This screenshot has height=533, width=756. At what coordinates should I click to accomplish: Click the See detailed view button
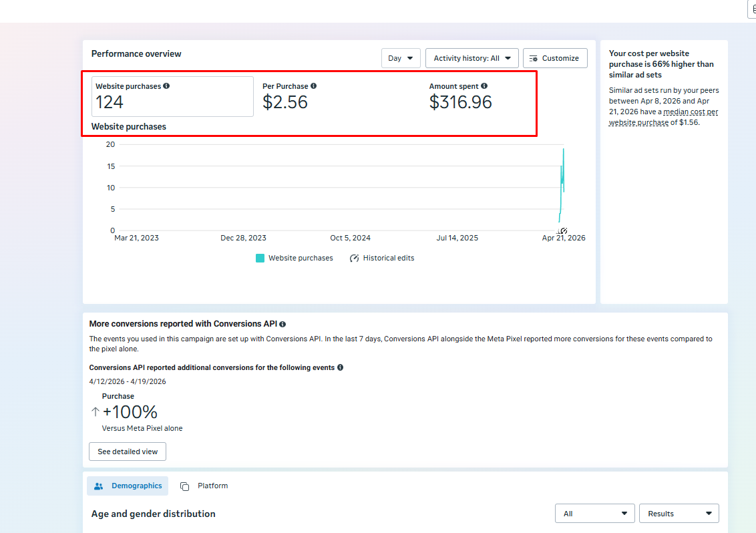[128, 452]
